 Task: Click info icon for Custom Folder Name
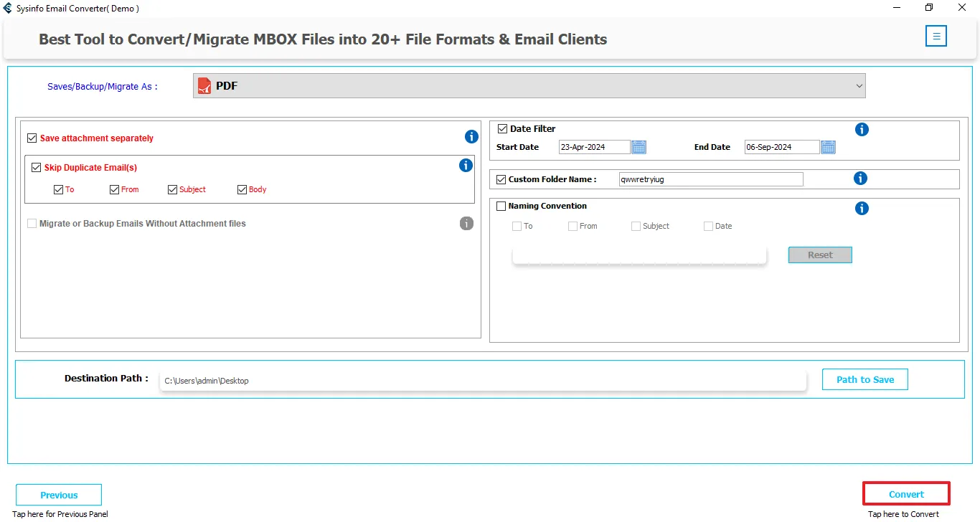[861, 179]
